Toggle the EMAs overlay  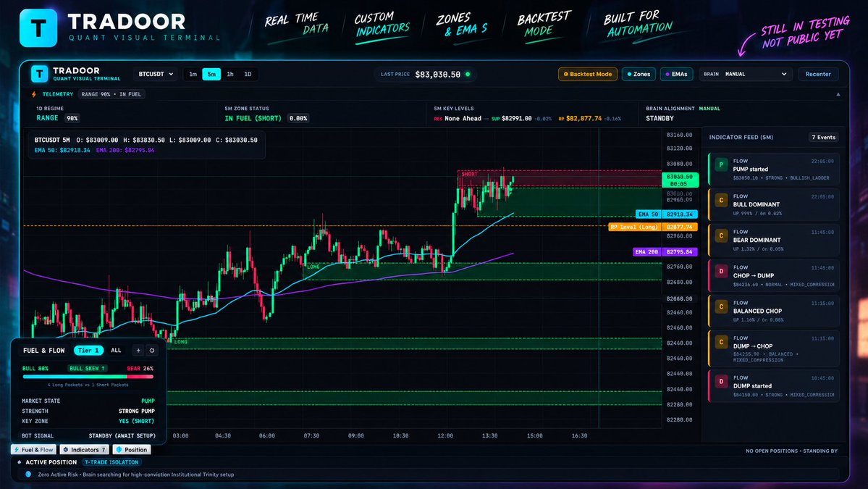pyautogui.click(x=676, y=74)
